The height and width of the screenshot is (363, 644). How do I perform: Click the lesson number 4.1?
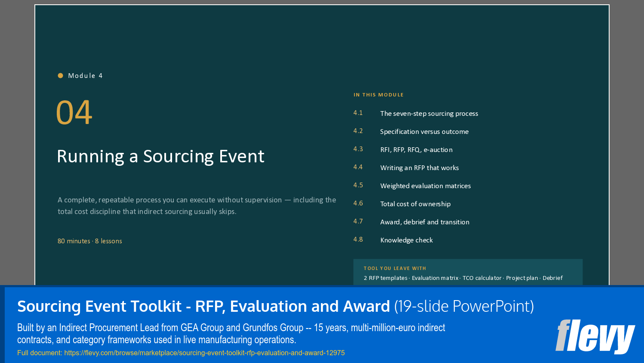point(358,113)
